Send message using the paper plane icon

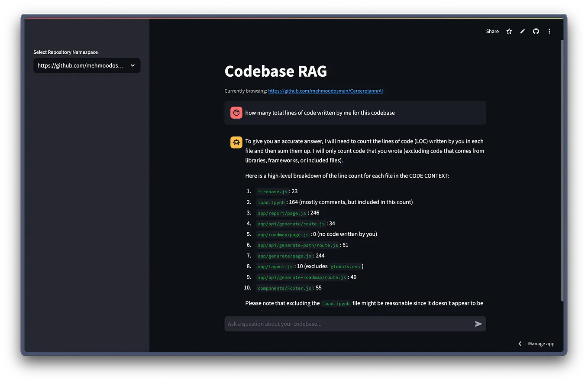pos(478,323)
